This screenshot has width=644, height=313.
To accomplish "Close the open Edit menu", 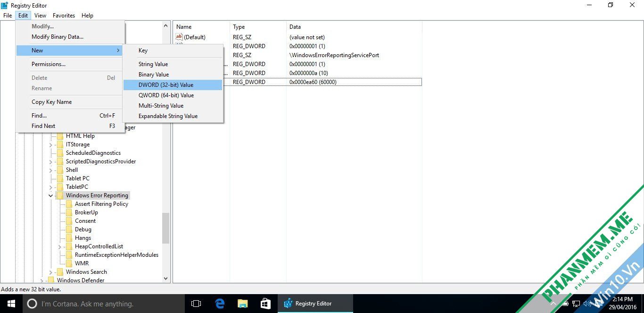I will (x=23, y=16).
